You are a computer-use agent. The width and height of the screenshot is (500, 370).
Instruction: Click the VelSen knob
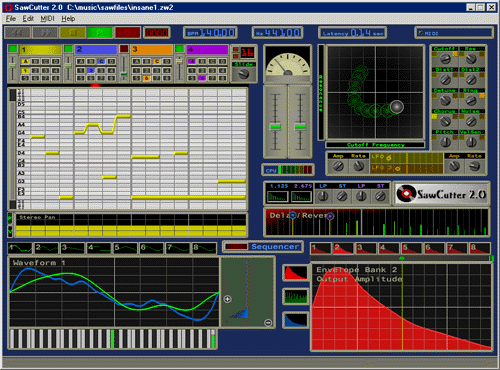tap(471, 142)
